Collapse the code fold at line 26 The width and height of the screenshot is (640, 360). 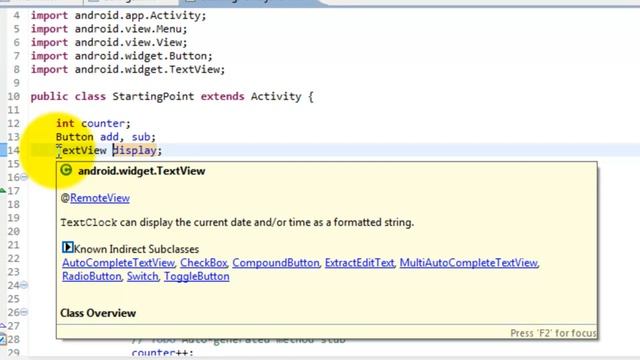24,312
